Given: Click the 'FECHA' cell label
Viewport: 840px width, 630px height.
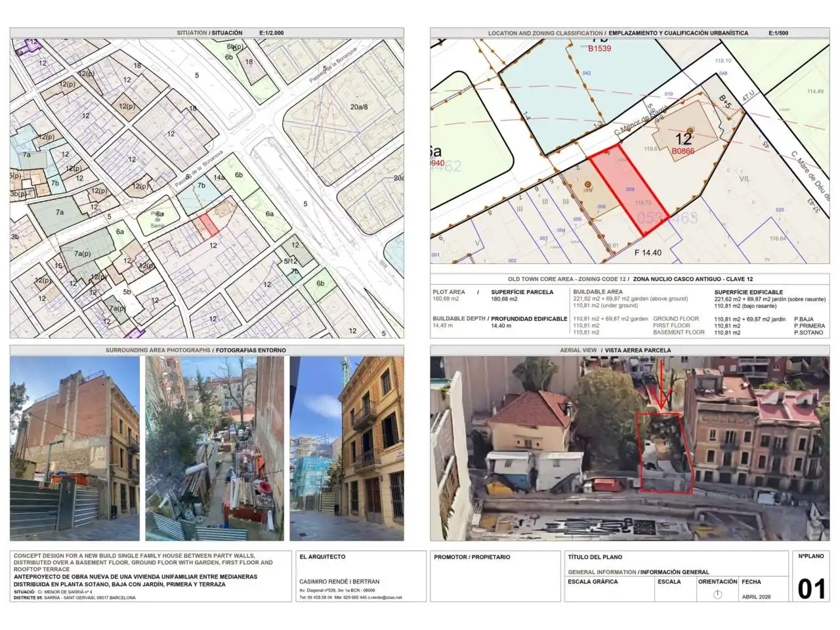Looking at the screenshot, I should click(x=751, y=581).
